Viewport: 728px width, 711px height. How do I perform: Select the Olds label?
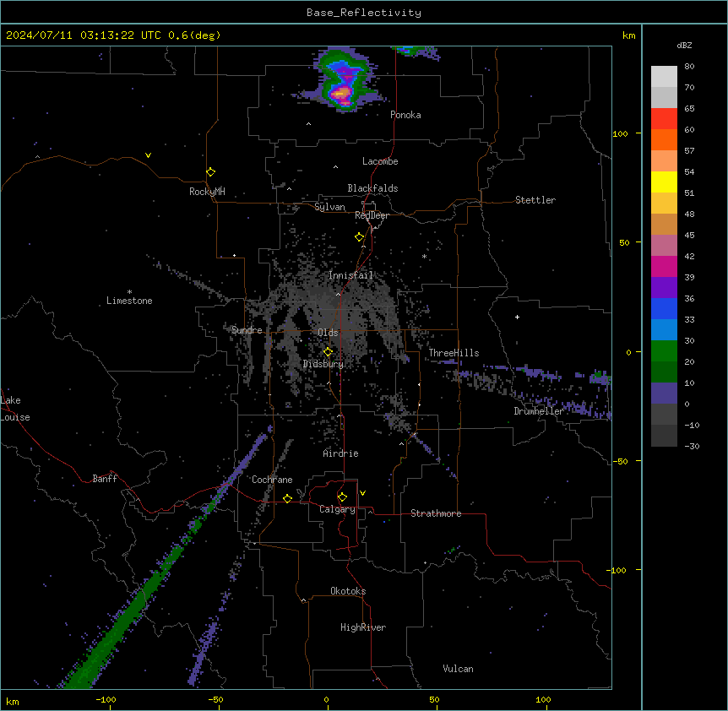coord(328,333)
